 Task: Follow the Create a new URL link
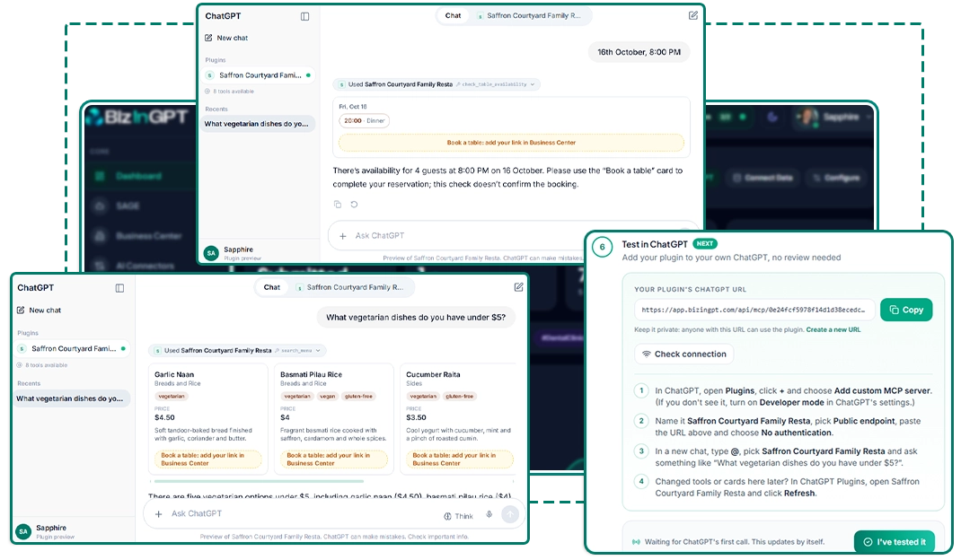(x=833, y=329)
